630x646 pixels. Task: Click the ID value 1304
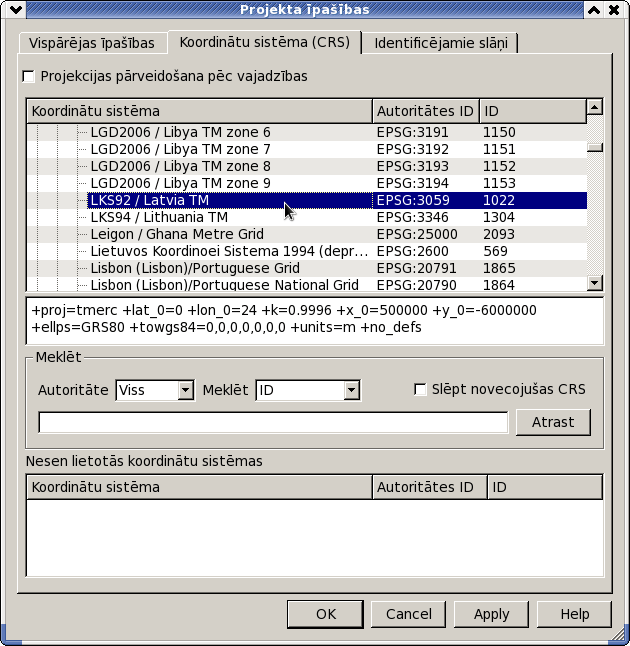point(499,217)
